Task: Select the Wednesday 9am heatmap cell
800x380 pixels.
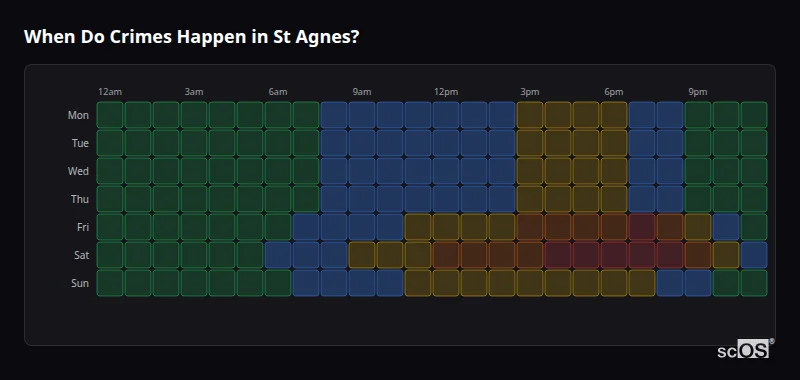Action: 362,171
